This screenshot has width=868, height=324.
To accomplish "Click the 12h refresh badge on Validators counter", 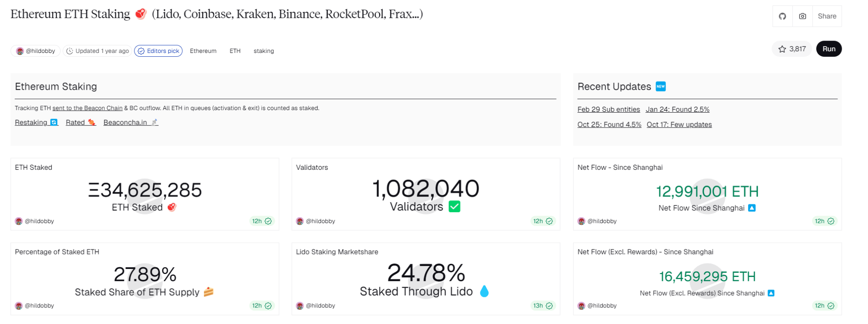I will click(x=543, y=221).
